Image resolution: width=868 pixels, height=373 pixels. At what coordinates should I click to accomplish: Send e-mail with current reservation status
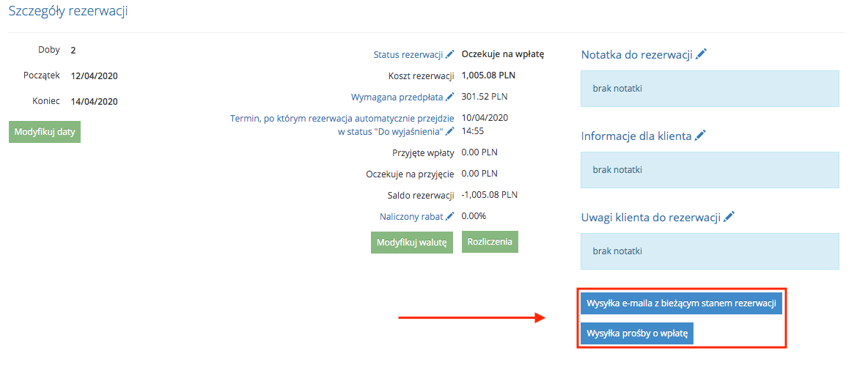(681, 303)
